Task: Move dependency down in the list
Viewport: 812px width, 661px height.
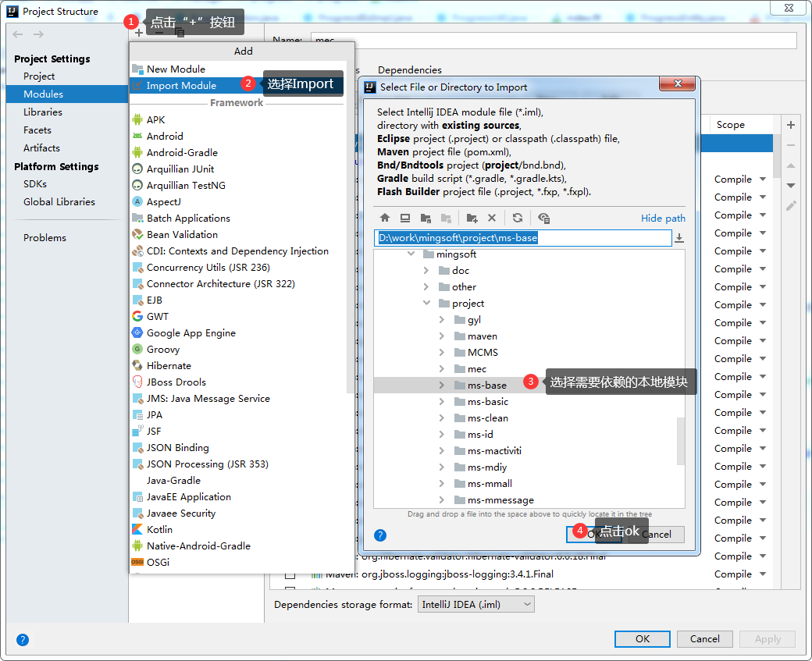Action: (791, 185)
